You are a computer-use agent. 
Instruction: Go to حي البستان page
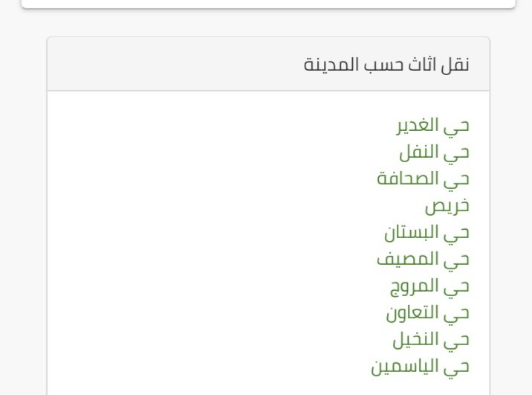[426, 233]
